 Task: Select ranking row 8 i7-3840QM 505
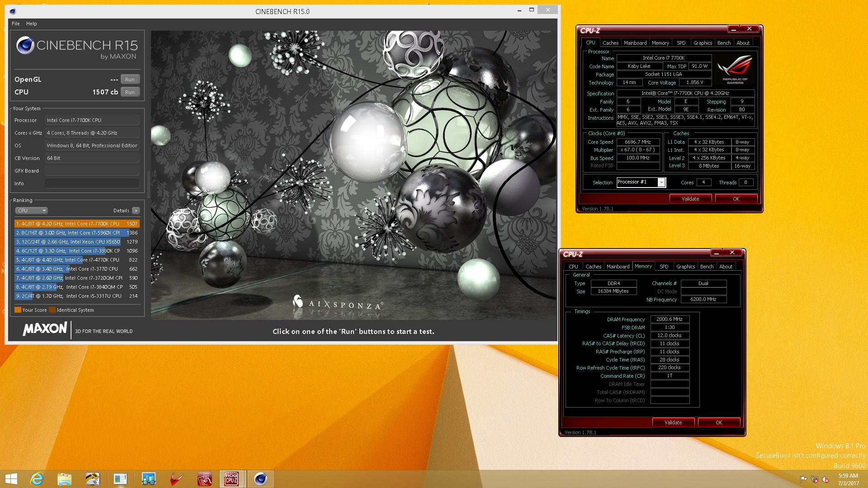coord(77,287)
